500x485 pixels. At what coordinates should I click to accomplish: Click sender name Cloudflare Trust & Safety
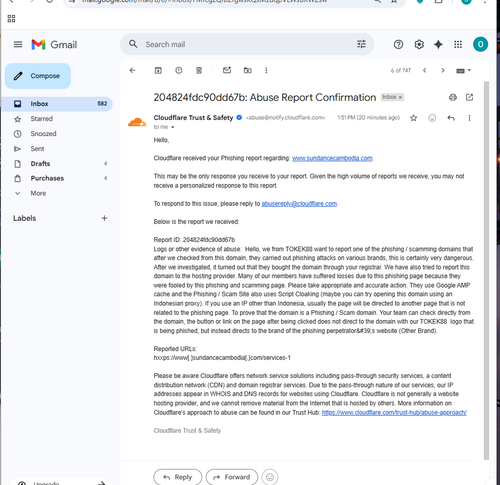[193, 117]
